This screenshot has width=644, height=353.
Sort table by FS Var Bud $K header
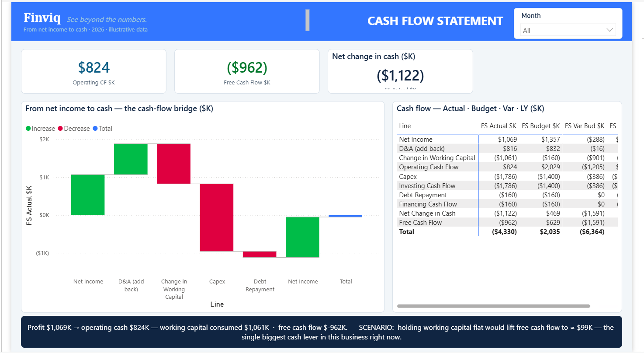click(x=585, y=126)
